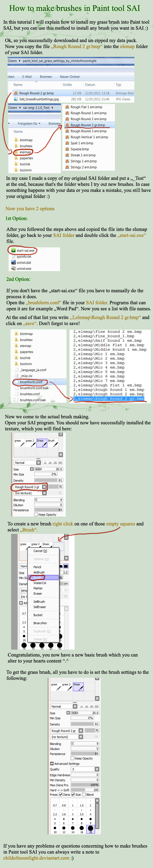
Task: Enable the Blend pressure checkbox
Action: tap(84, 795)
